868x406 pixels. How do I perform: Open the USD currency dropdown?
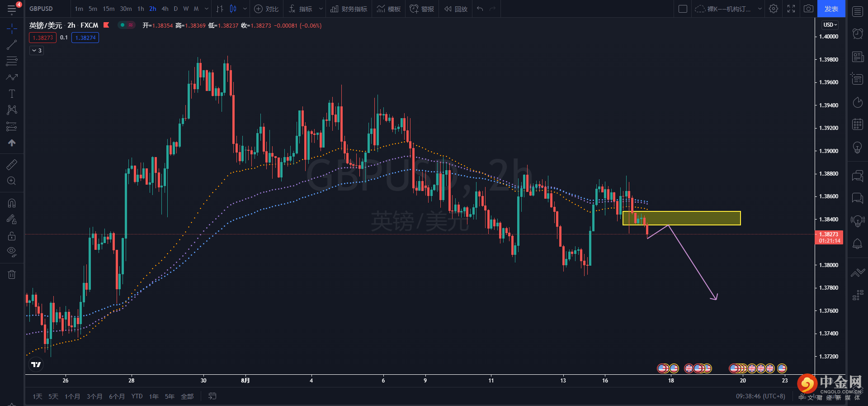[x=830, y=25]
